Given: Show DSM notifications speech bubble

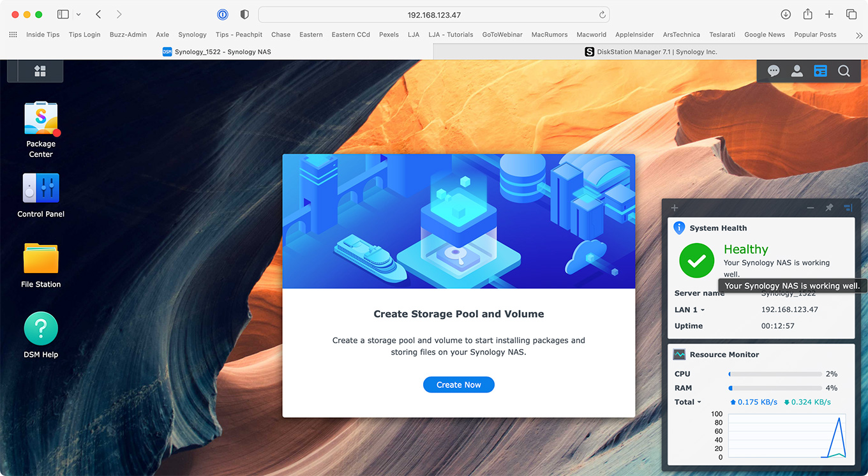Looking at the screenshot, I should click(774, 71).
